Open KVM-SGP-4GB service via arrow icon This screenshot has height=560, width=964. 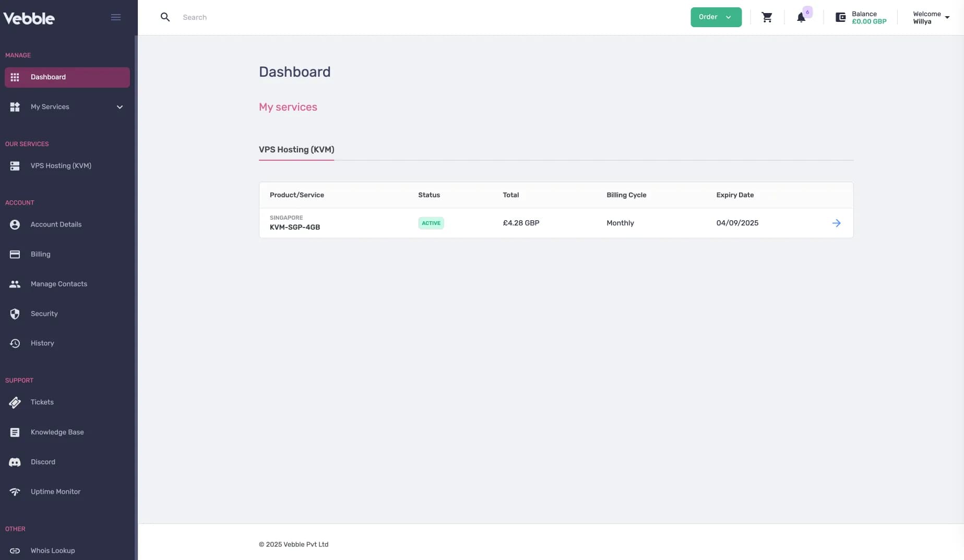click(836, 223)
